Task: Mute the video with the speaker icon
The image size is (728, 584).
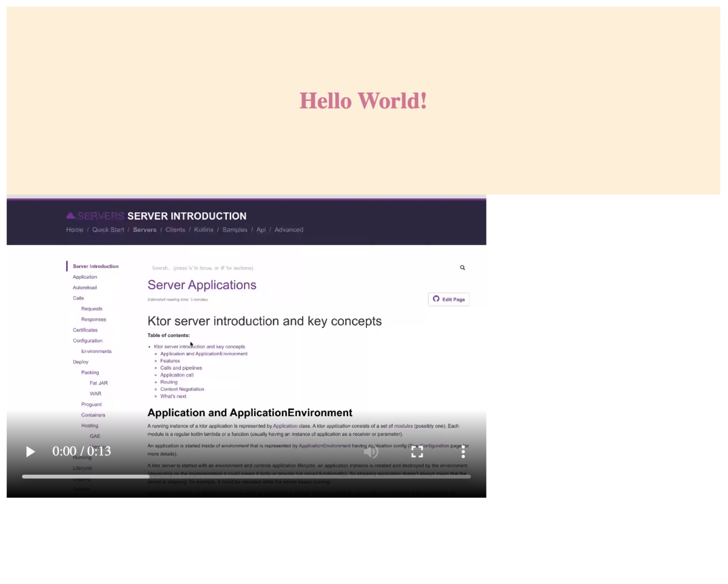Action: click(371, 452)
